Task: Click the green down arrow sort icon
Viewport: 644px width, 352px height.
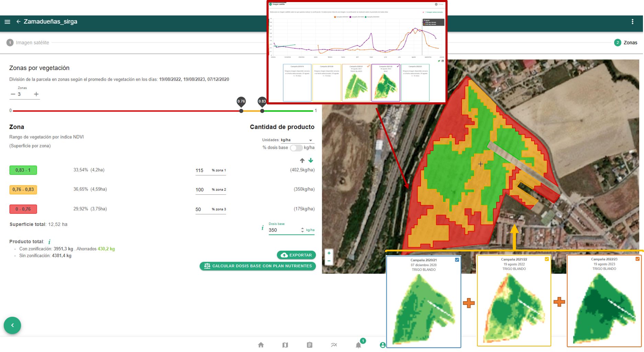Action: pyautogui.click(x=311, y=160)
